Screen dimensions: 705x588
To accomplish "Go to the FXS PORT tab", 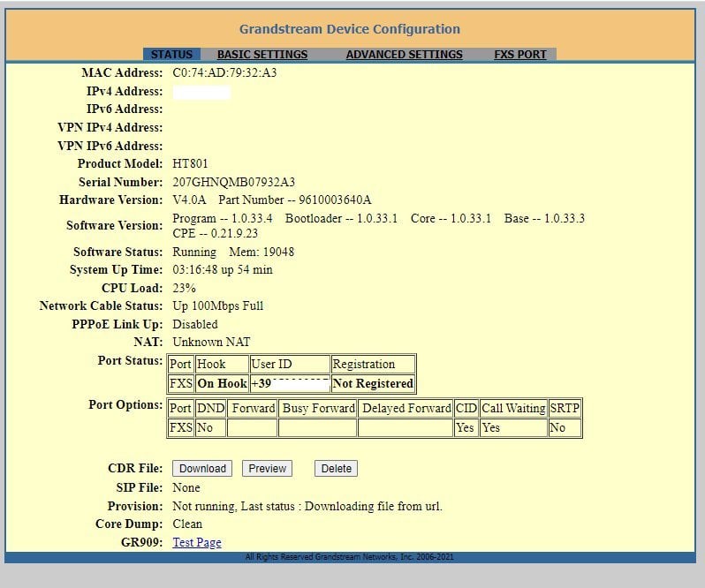I will (520, 55).
